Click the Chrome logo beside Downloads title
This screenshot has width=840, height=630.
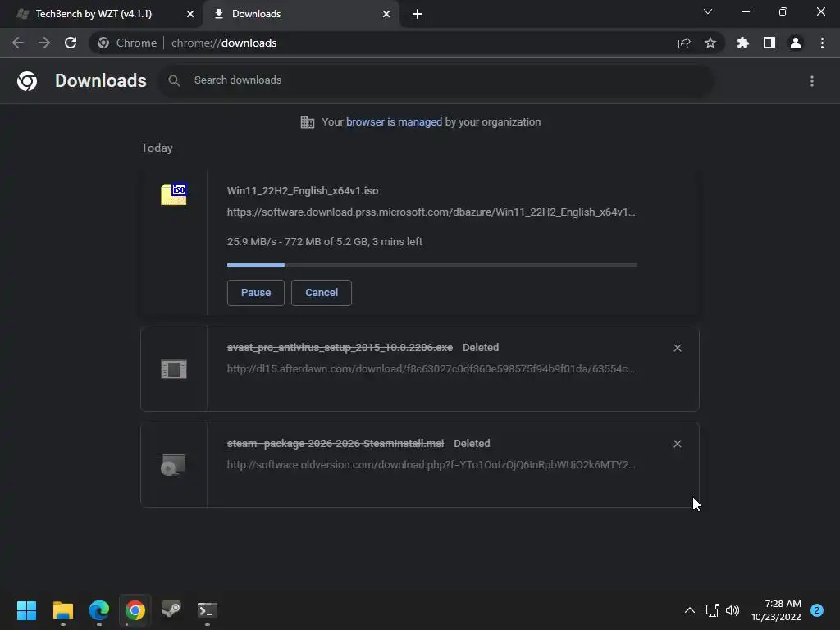click(x=27, y=81)
